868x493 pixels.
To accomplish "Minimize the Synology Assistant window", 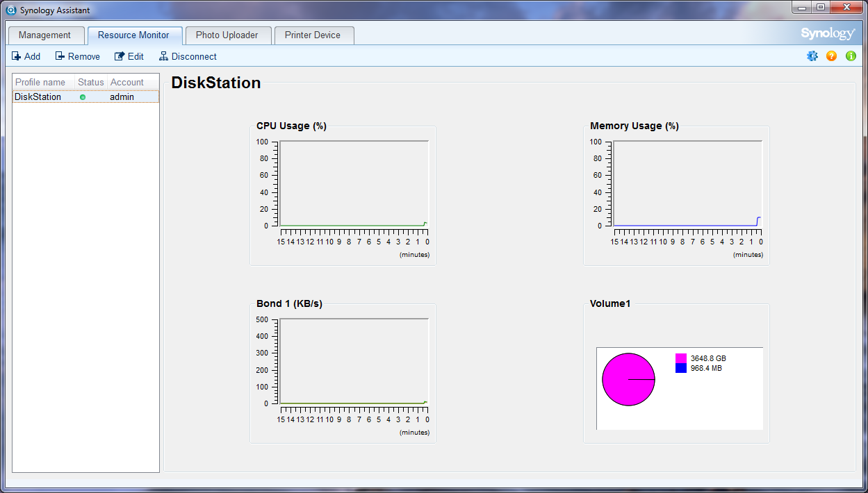I will (x=802, y=7).
